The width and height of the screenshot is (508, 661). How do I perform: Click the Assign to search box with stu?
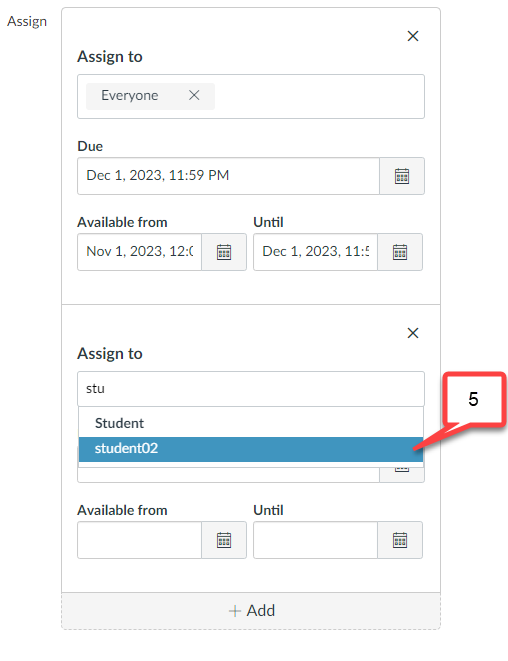pos(251,389)
